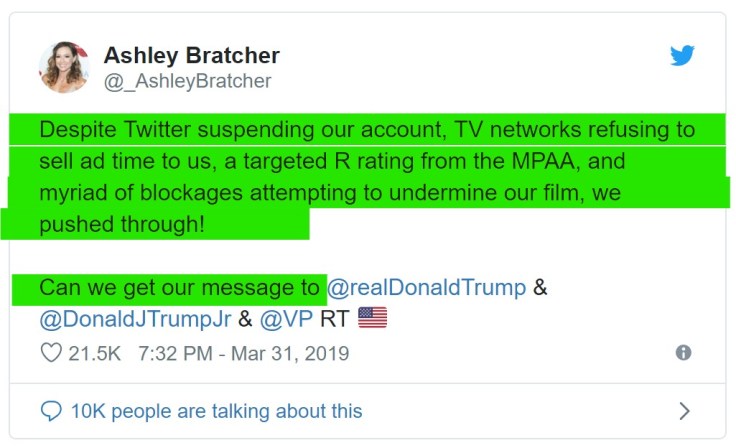Open Ashley Bratcher's profile photo
This screenshot has width=736, height=448.
pyautogui.click(x=64, y=68)
